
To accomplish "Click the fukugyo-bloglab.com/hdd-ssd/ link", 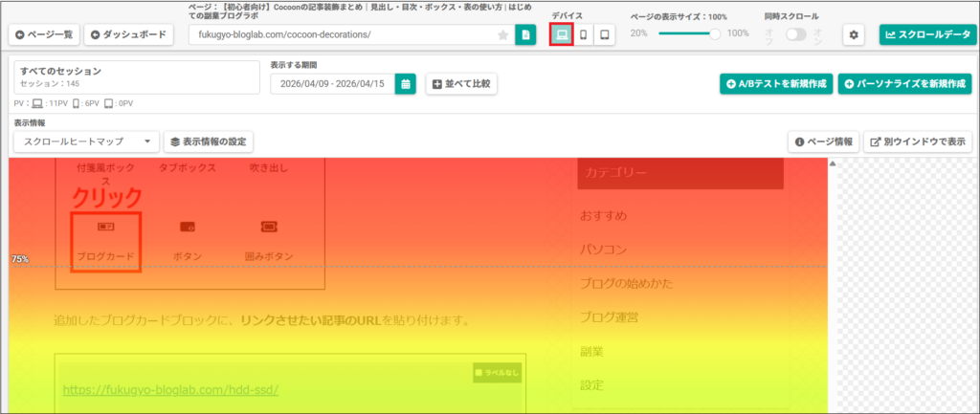I will tap(170, 390).
